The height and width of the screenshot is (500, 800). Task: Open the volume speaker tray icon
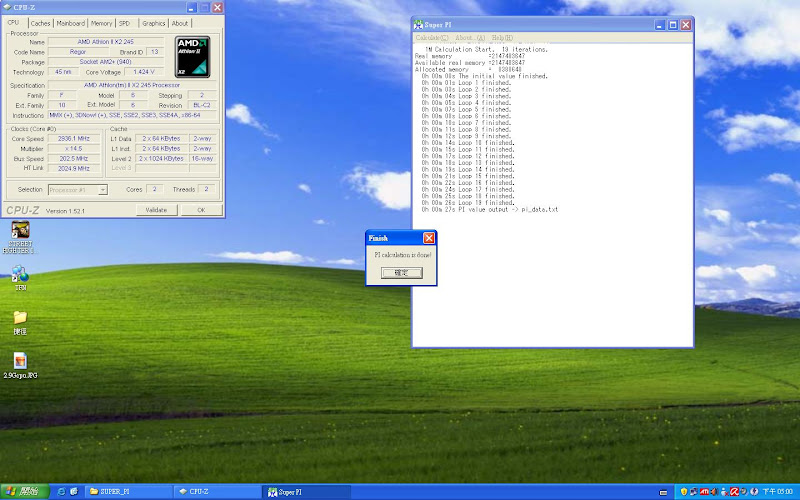(x=714, y=491)
